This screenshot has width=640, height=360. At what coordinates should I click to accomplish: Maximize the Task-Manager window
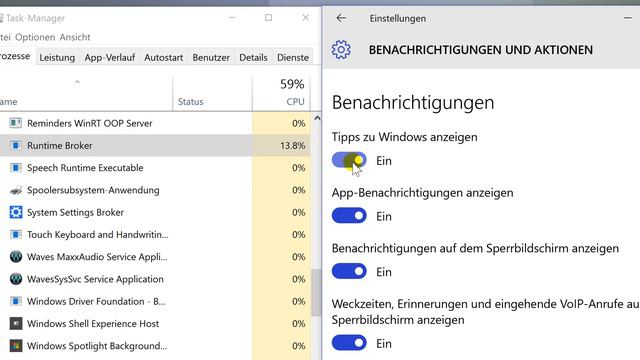pyautogui.click(x=268, y=18)
